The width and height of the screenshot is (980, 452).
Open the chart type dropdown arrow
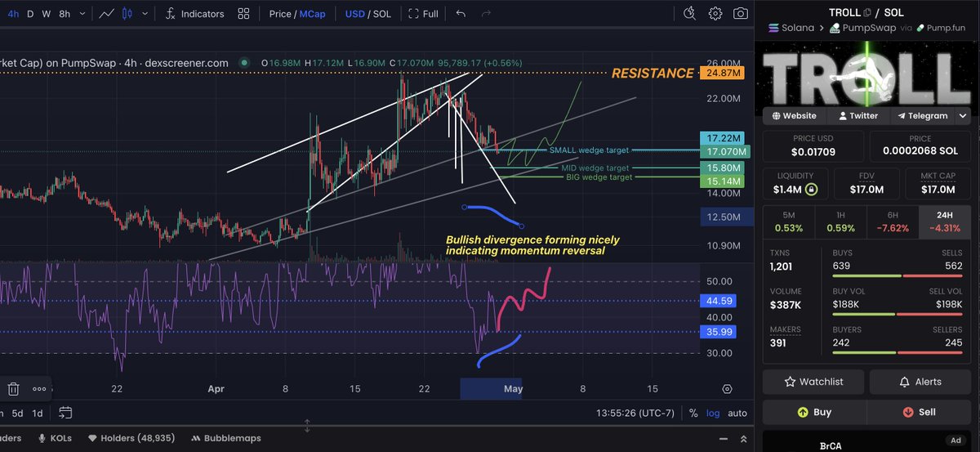click(x=144, y=14)
